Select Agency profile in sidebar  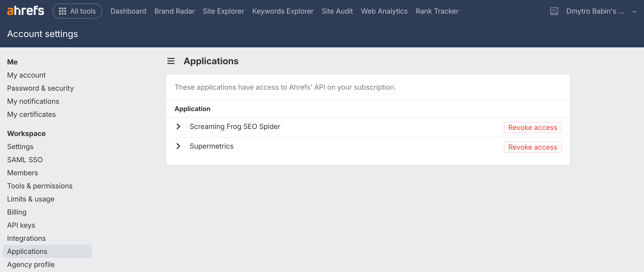31,264
